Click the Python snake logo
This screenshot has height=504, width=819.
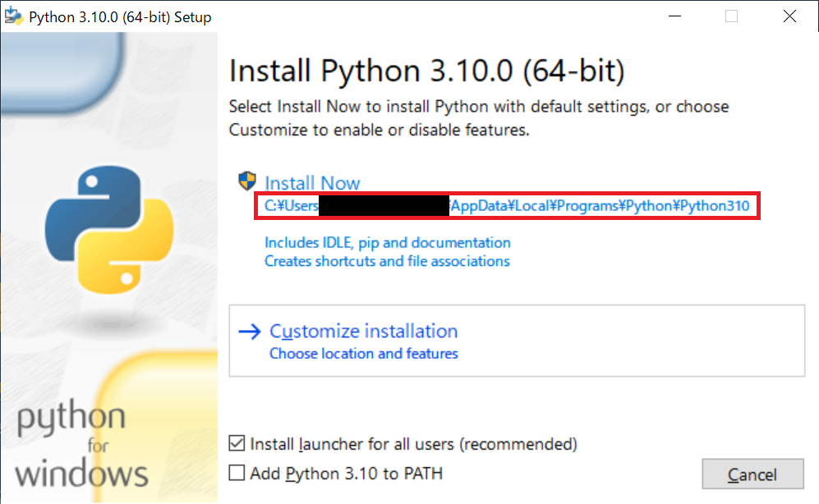(x=109, y=230)
